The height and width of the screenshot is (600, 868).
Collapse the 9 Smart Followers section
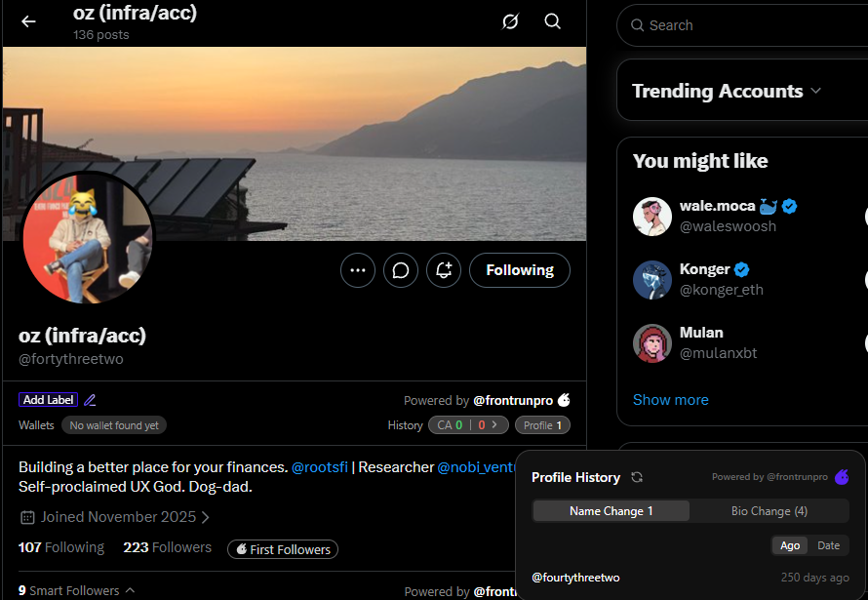[76, 590]
